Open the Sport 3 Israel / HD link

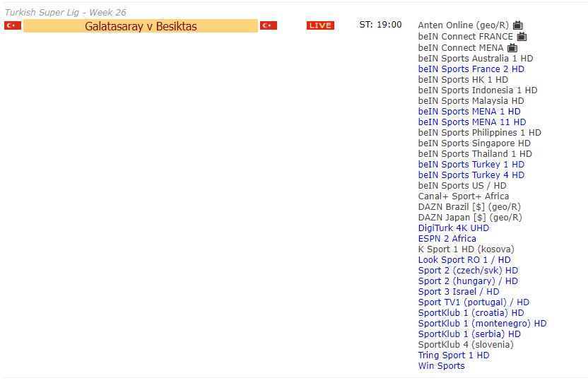tap(459, 291)
